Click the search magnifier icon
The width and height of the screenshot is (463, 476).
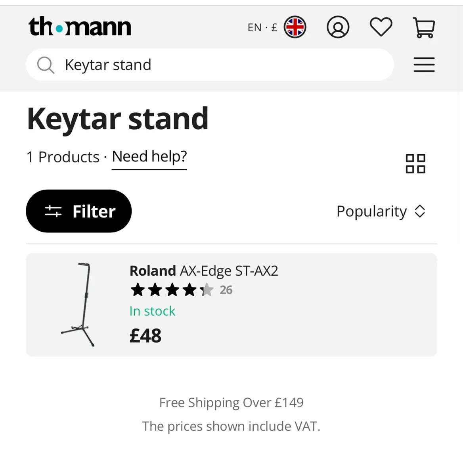click(x=46, y=65)
